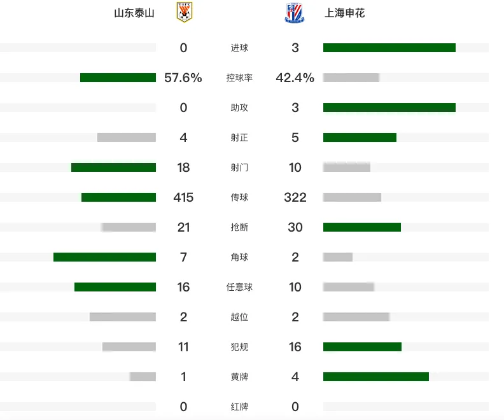
Task: Click Shenhua's green 30 tackles bar
Action: point(362,227)
